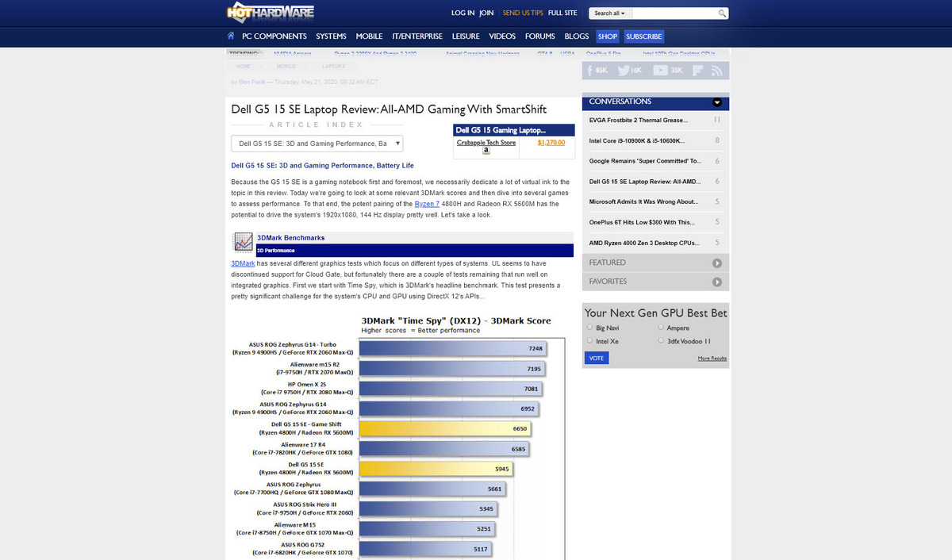Open the home icon in the navigation bar

pos(231,36)
